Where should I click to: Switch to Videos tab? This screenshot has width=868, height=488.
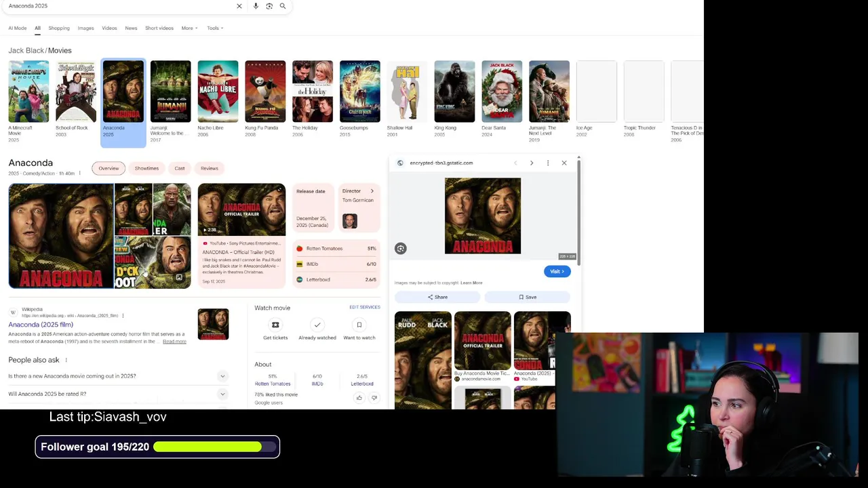tap(109, 28)
